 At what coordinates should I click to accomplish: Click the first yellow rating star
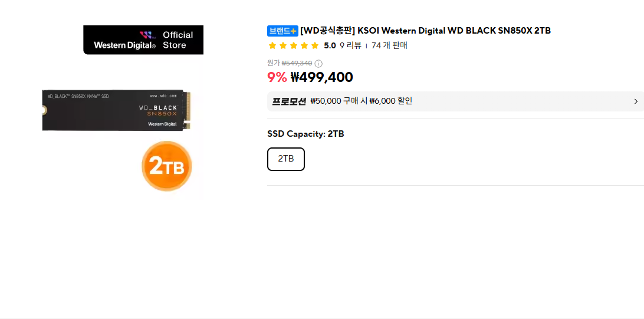click(272, 45)
